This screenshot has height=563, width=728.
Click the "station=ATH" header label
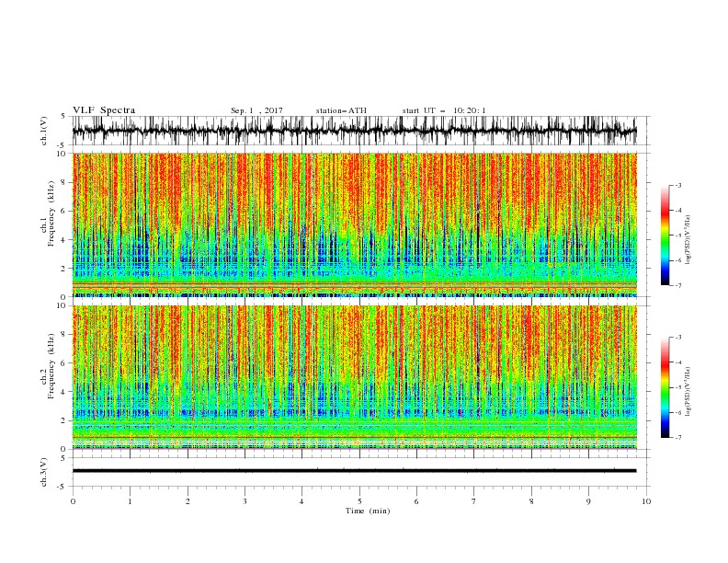341,110
